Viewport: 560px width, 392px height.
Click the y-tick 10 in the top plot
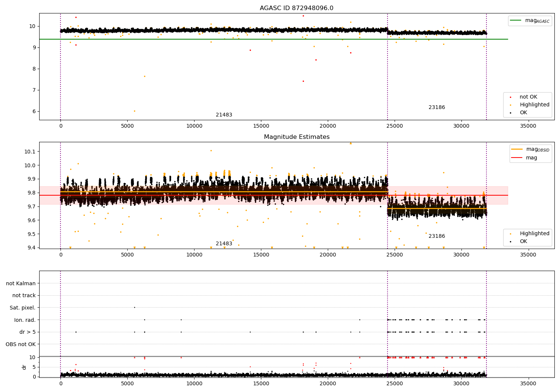(x=32, y=26)
